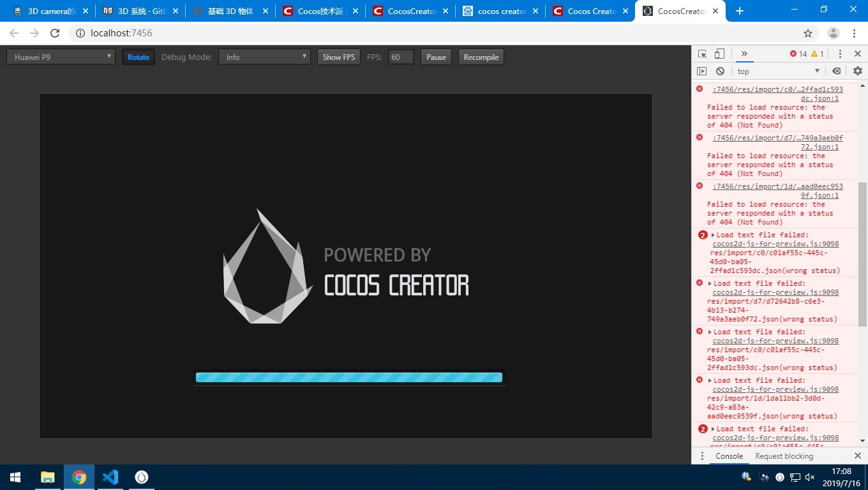Click the console scrollbar down arrow

(862, 441)
